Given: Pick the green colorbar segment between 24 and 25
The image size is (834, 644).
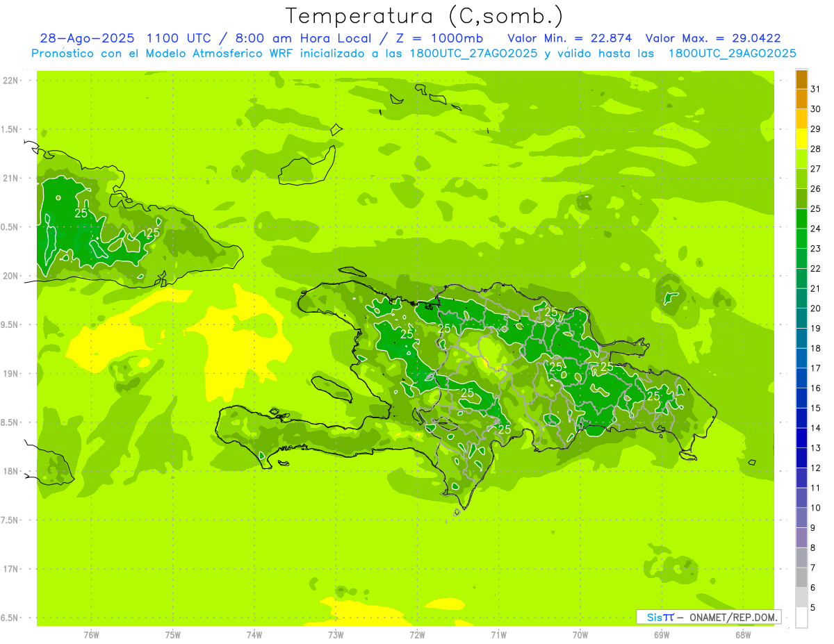Looking at the screenshot, I should 801,219.
